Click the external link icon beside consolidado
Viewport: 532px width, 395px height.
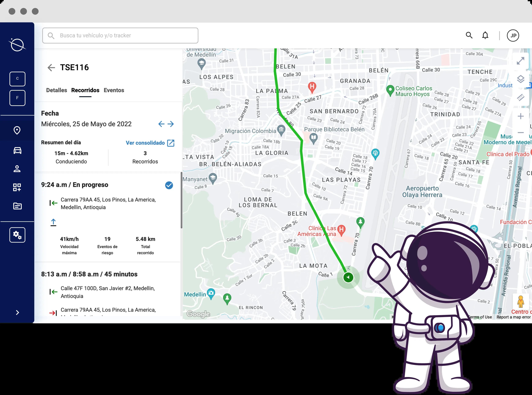tap(171, 143)
